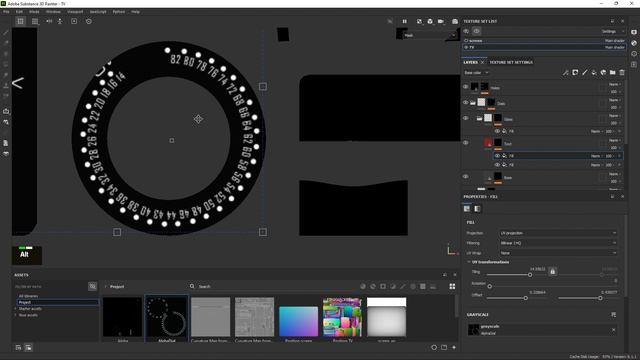This screenshot has height=360, width=640.
Task: Select the Paint brush tool
Action: 6,32
